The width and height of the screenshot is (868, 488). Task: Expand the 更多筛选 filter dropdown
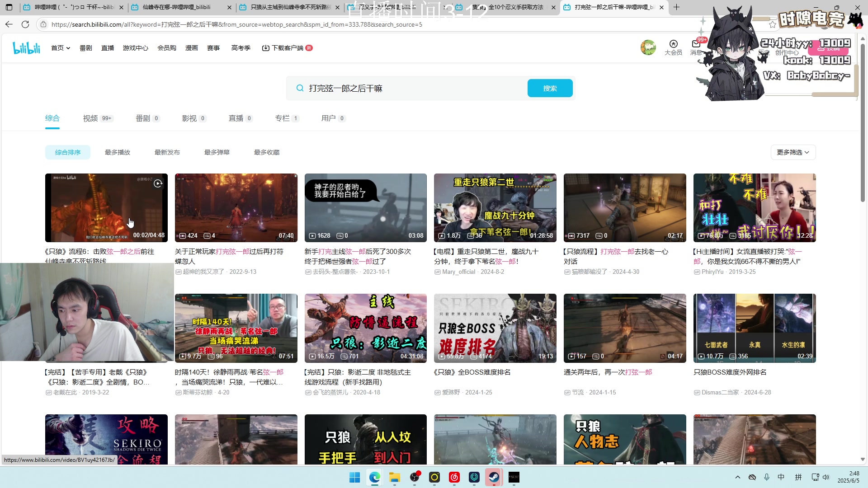[x=793, y=152]
